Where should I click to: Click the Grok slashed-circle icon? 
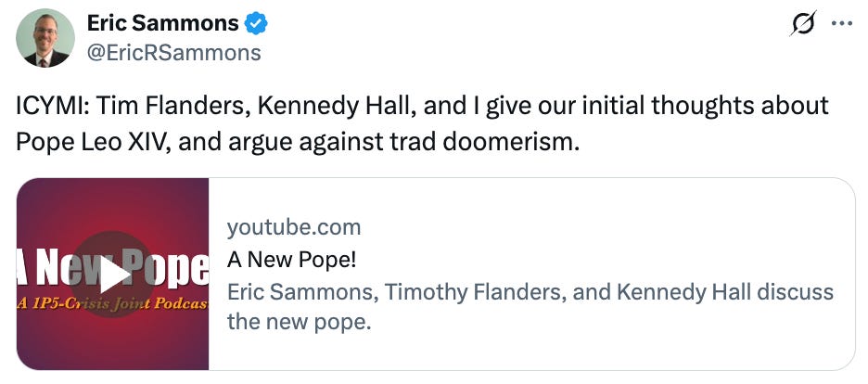[803, 24]
